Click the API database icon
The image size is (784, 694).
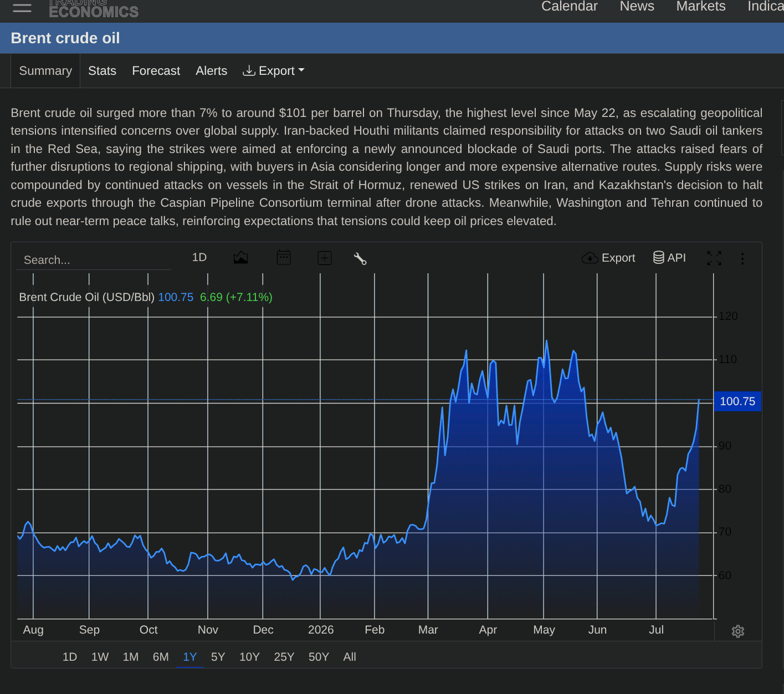(x=669, y=258)
